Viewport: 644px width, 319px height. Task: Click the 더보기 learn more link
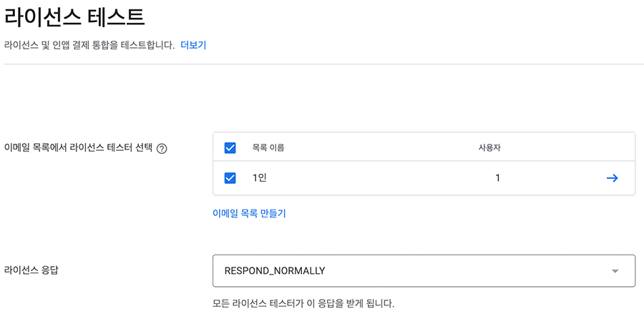pyautogui.click(x=193, y=44)
